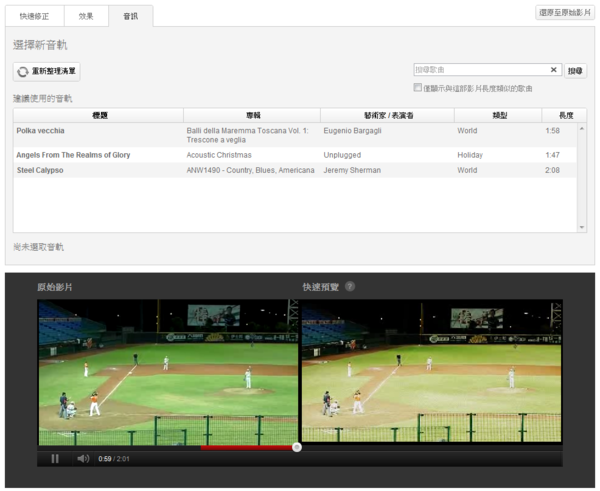The image size is (600, 491).
Task: Enable the similar-length songs only checkbox
Action: tap(418, 88)
